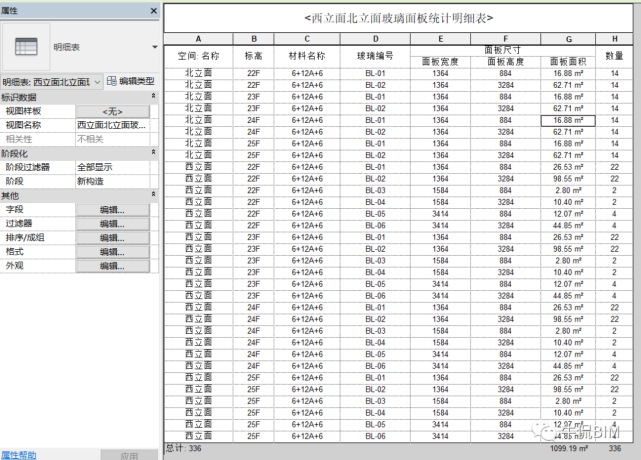Screen dimensions: 641x460
Task: Open the 格式 编辑 button
Action: (112, 252)
